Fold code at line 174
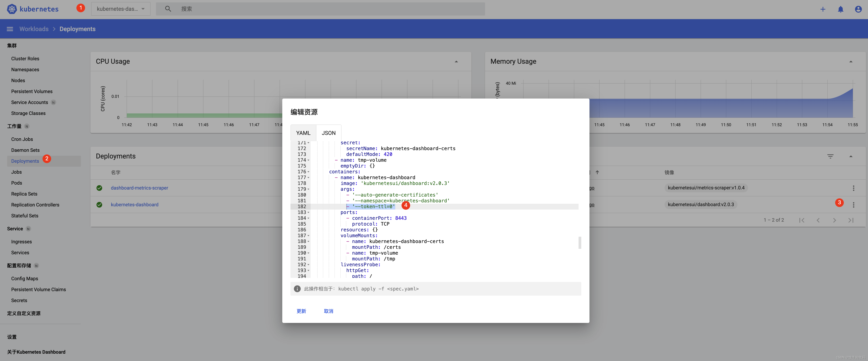 coord(308,160)
